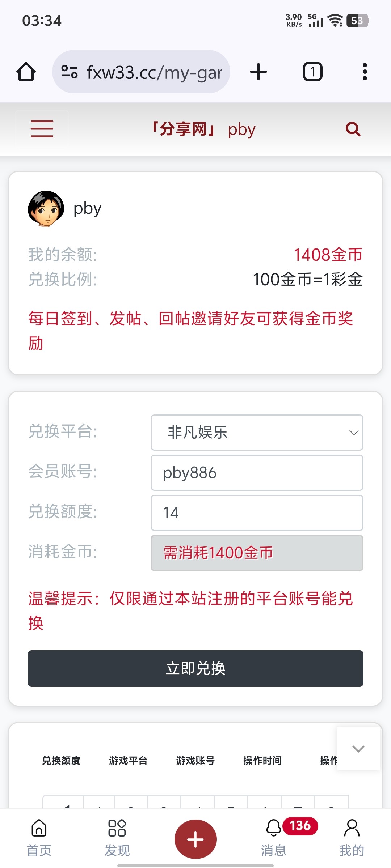
Task: Expand the 兑换平台 dropdown
Action: (x=257, y=433)
